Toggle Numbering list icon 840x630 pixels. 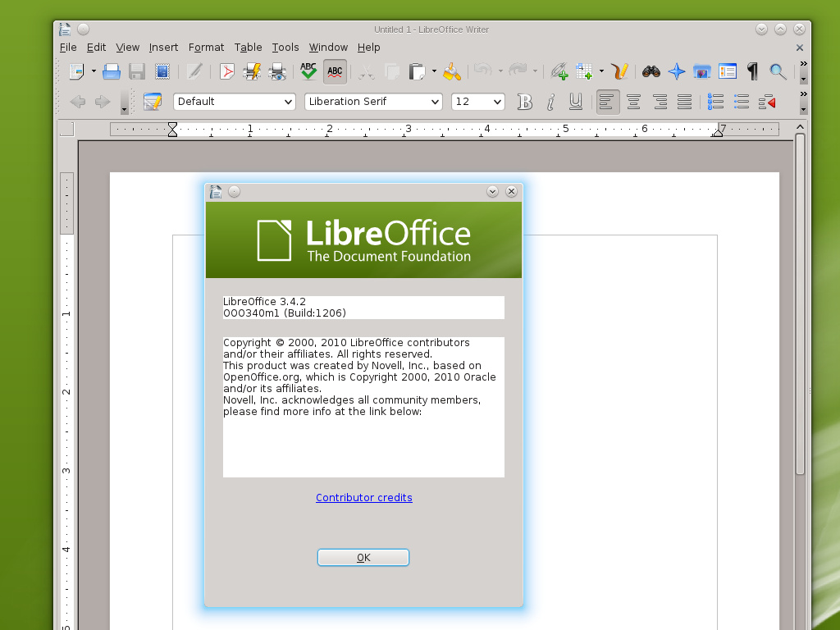(715, 101)
